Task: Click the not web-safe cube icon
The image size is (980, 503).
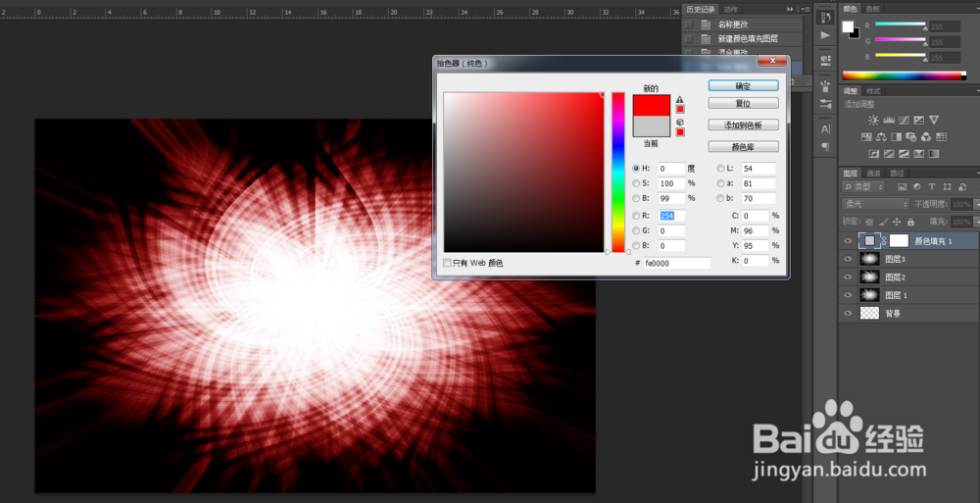Action: click(680, 122)
